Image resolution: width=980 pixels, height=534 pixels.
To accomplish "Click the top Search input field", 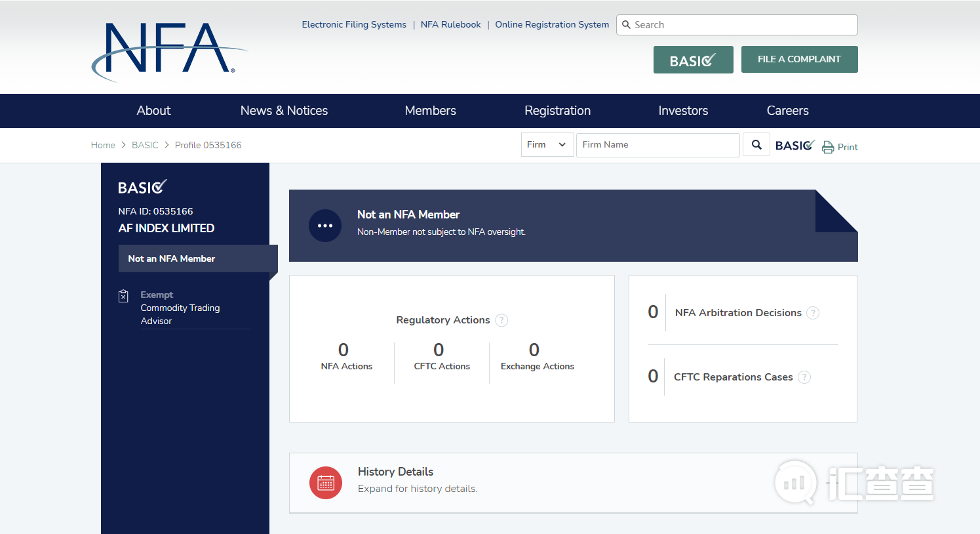I will [737, 25].
